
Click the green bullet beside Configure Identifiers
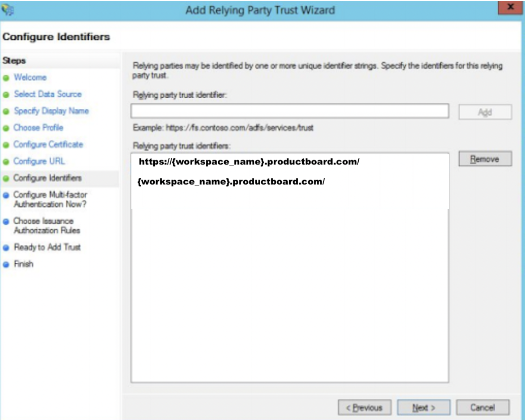pos(6,178)
